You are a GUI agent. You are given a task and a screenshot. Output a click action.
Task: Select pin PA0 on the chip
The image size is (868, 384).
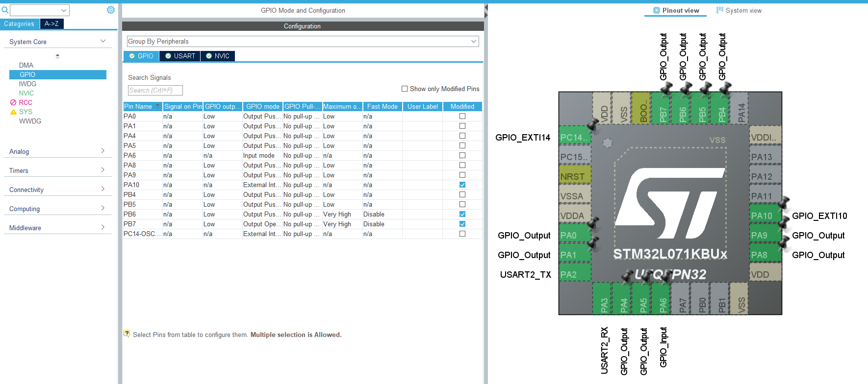coord(575,235)
